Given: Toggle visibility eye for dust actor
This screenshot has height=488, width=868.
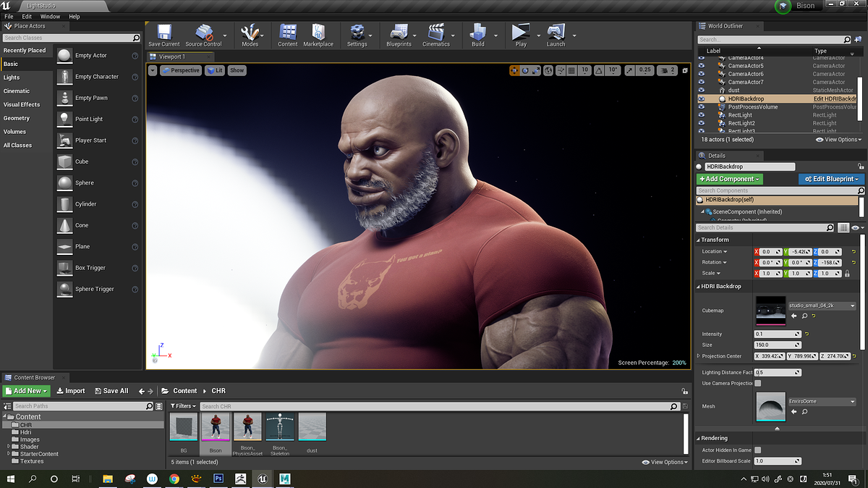Looking at the screenshot, I should point(702,91).
